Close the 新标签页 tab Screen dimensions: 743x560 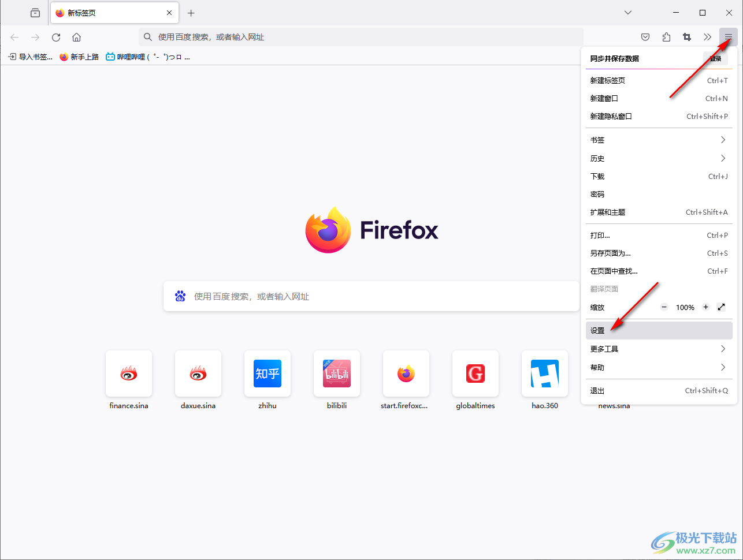[x=169, y=13]
